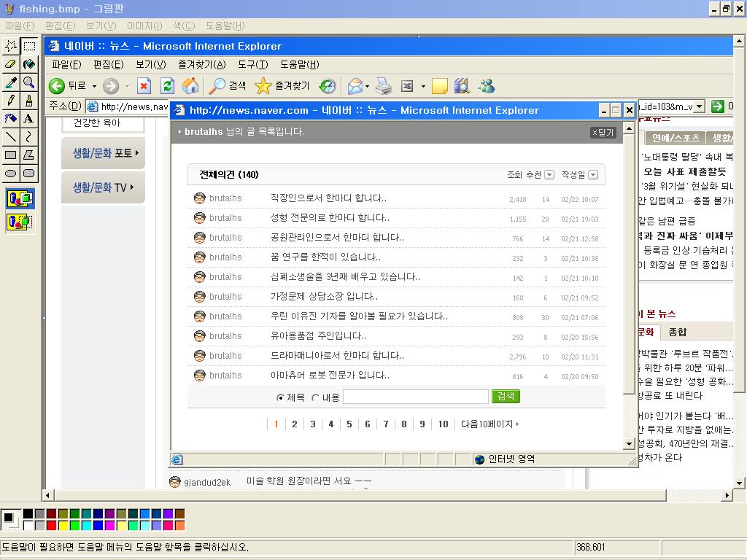This screenshot has height=560, width=747.
Task: Click the IE Back arrow button
Action: [x=57, y=86]
